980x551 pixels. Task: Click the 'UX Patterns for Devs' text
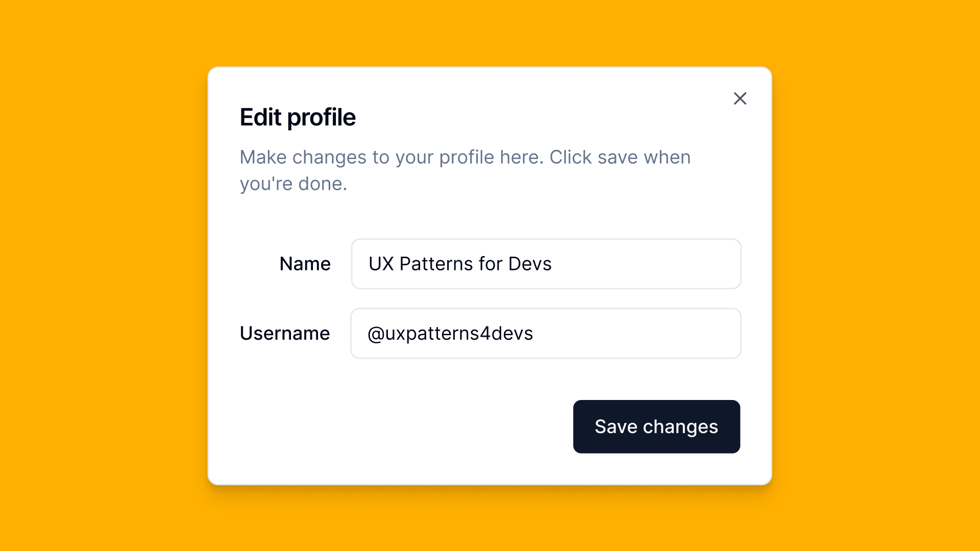459,264
